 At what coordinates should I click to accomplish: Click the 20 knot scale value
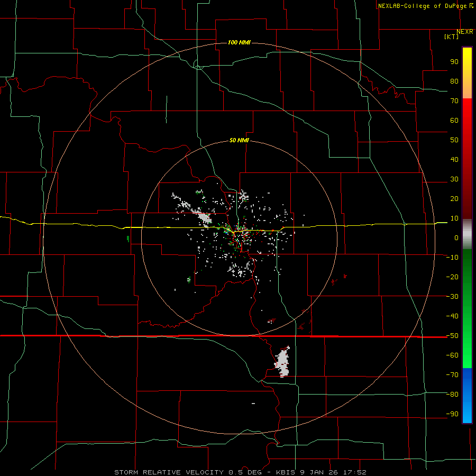click(x=454, y=199)
